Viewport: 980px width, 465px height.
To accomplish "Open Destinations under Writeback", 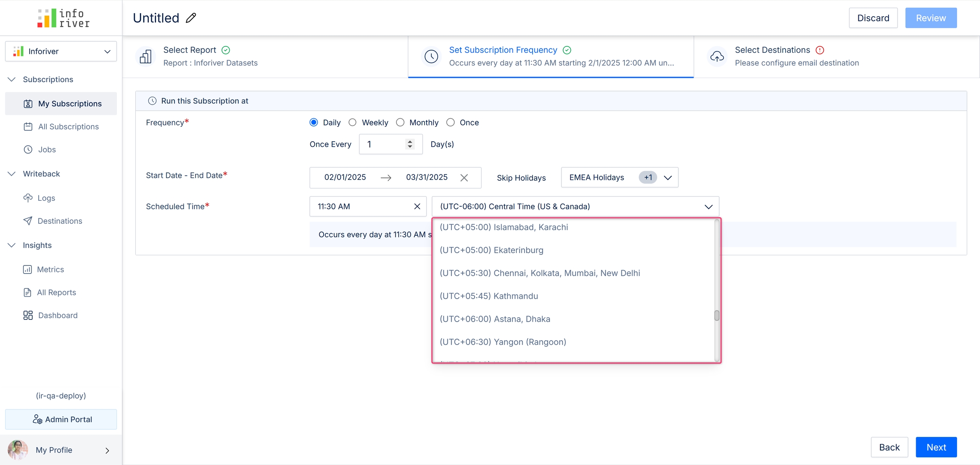I will tap(60, 221).
